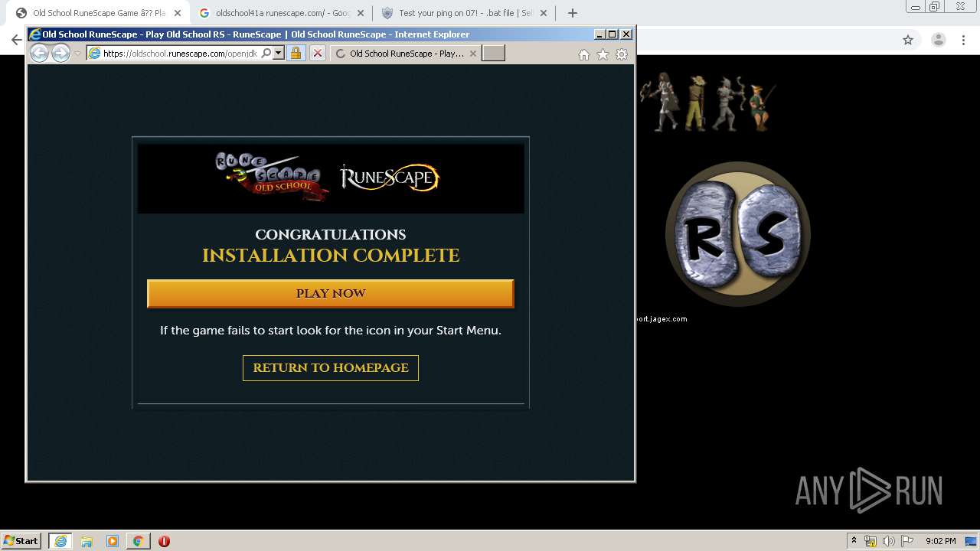Open Chrome three-dot menu
The image size is (980, 551).
click(963, 40)
